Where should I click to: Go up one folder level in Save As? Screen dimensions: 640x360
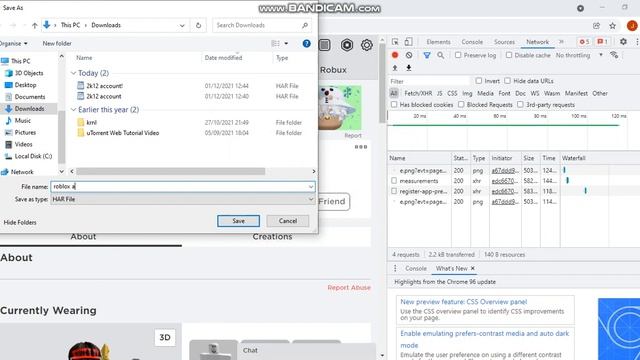click(x=35, y=25)
